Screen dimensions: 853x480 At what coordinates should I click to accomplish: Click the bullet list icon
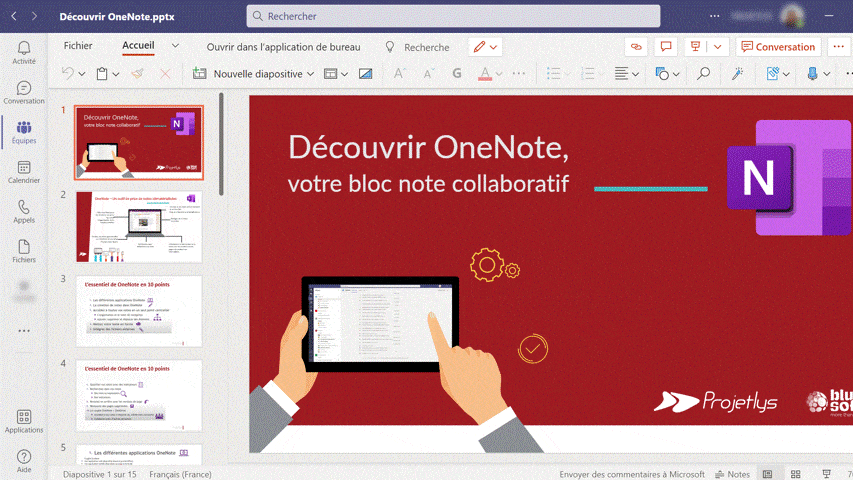coord(553,73)
